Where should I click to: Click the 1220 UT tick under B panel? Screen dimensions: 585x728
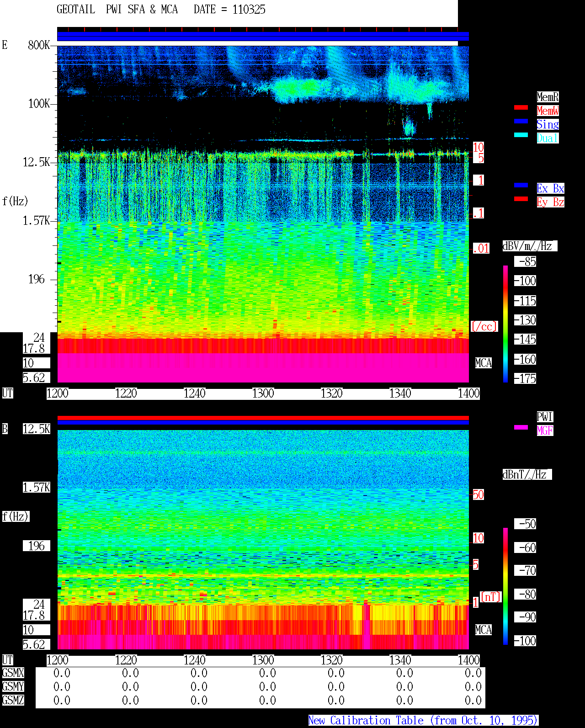[126, 660]
